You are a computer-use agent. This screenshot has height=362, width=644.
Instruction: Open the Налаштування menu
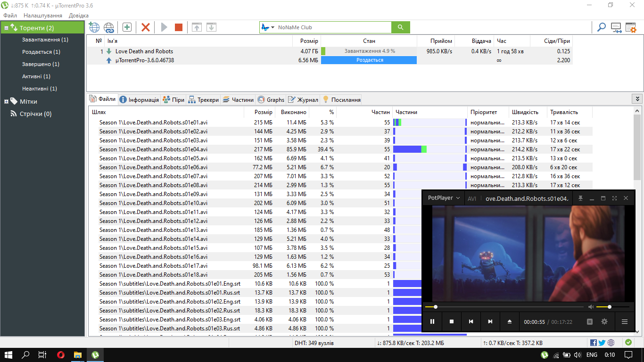(x=43, y=16)
